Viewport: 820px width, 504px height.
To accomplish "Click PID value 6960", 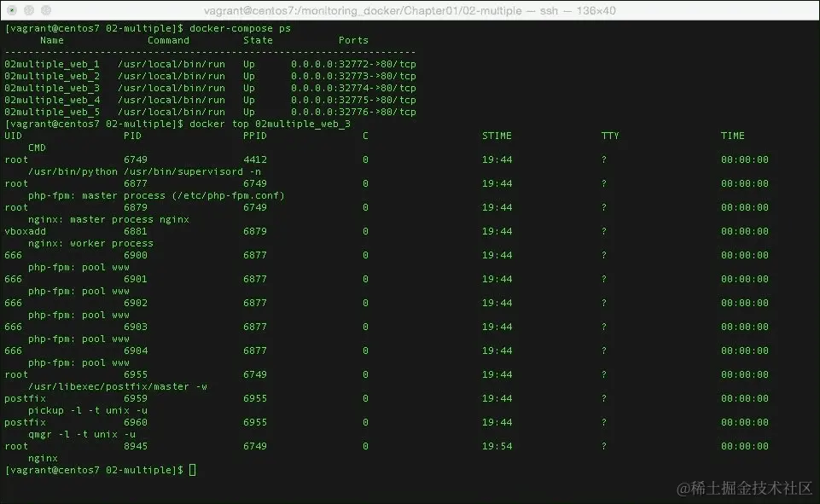I will 136,422.
